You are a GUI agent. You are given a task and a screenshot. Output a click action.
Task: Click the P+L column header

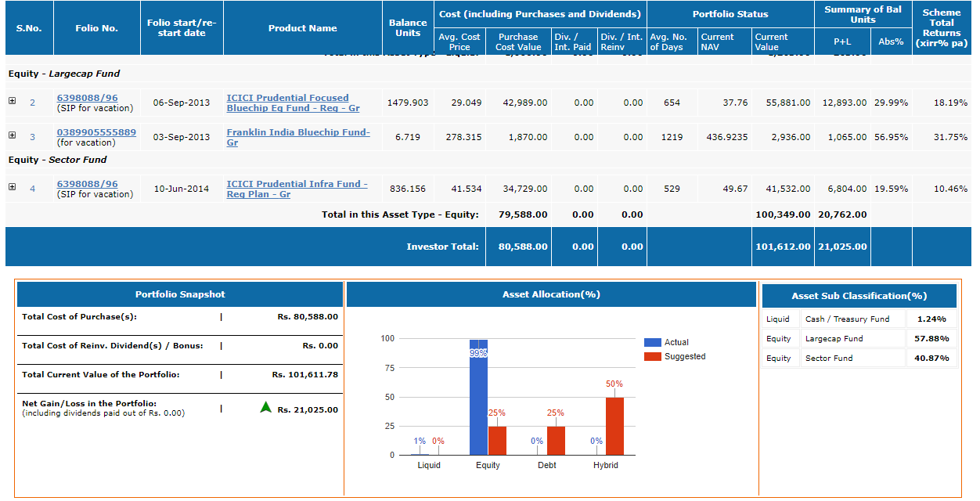[843, 41]
